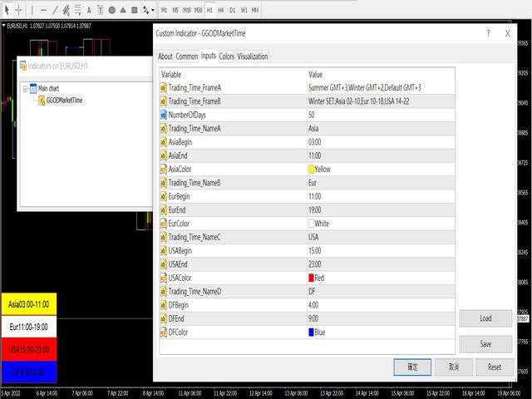
Task: Switch chart to H4 timeframe
Action: click(x=221, y=10)
